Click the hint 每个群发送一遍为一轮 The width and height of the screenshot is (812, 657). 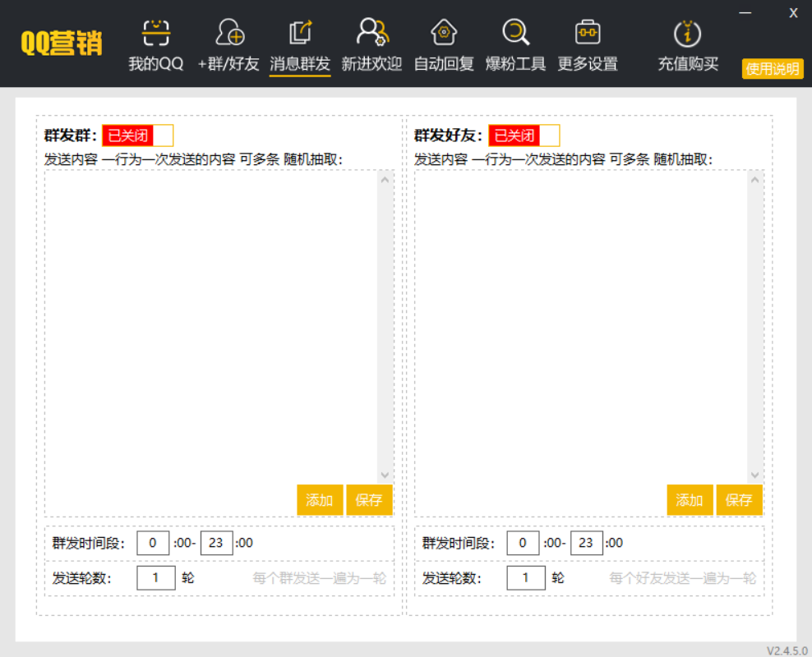coord(320,578)
